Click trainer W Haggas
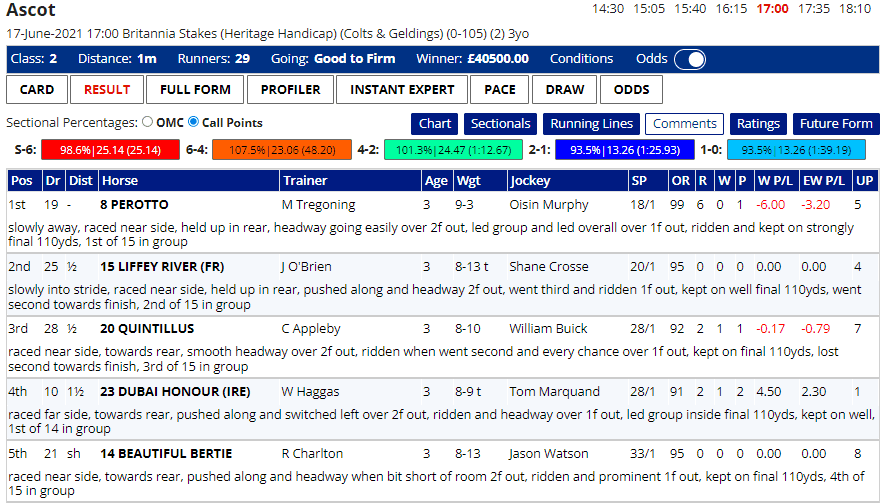Image resolution: width=881 pixels, height=503 pixels. coord(310,392)
